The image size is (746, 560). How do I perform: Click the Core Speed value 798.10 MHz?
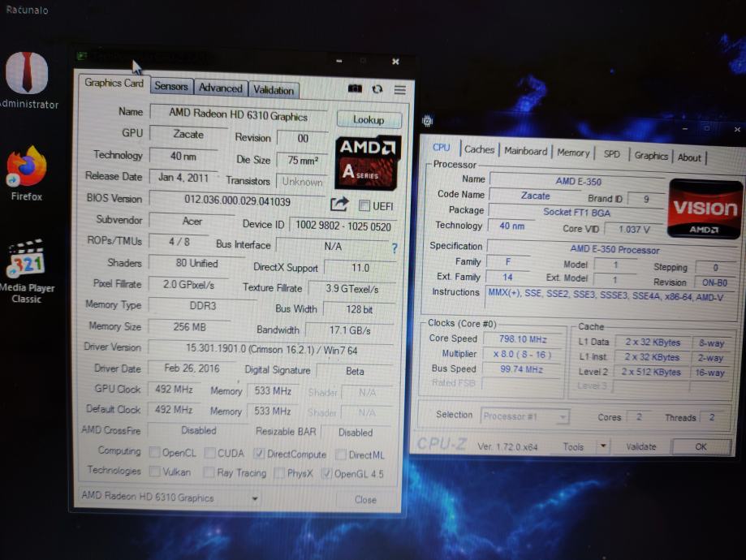523,338
